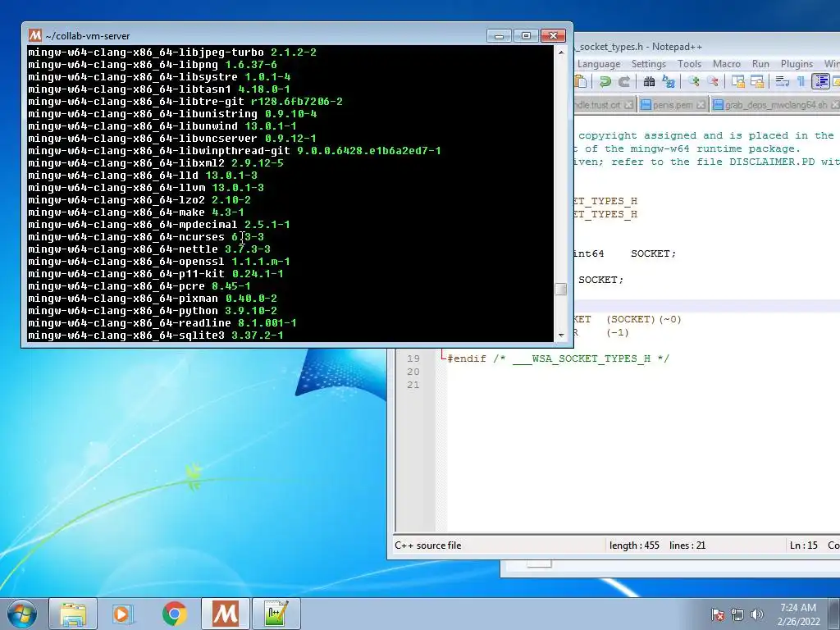
Task: Click the libjpeg-turbo 2.1.2-2 terminal line
Action: 172,52
